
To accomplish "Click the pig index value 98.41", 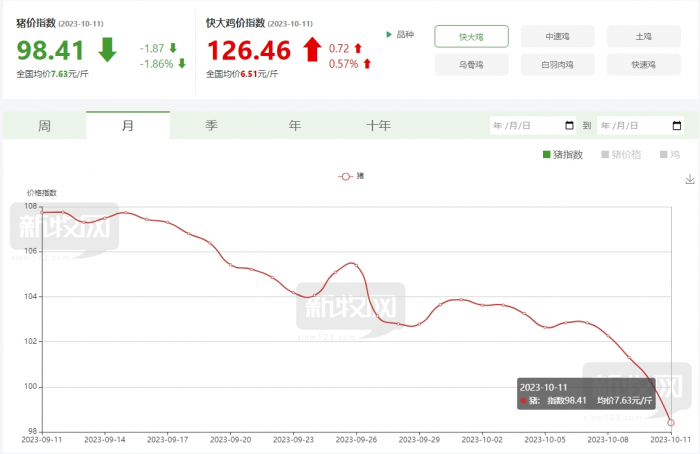I will click(50, 50).
